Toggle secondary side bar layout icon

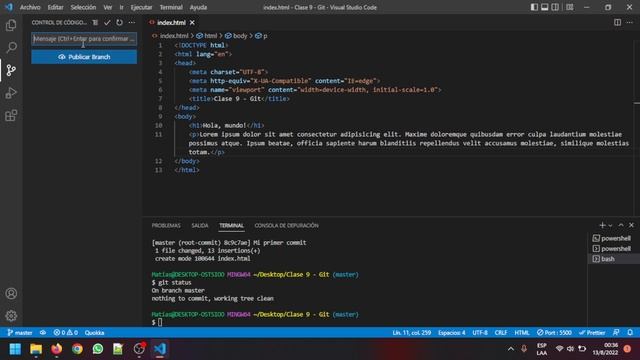click(555, 7)
